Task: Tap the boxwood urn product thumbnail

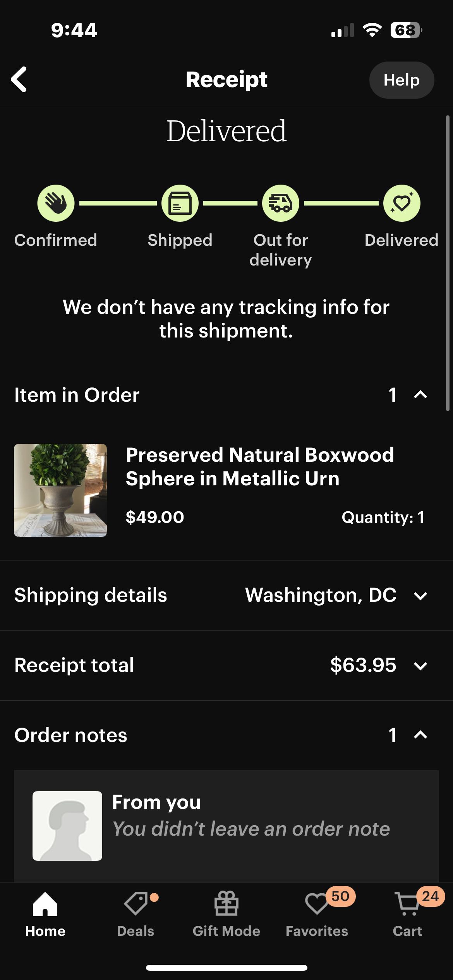Action: [60, 490]
